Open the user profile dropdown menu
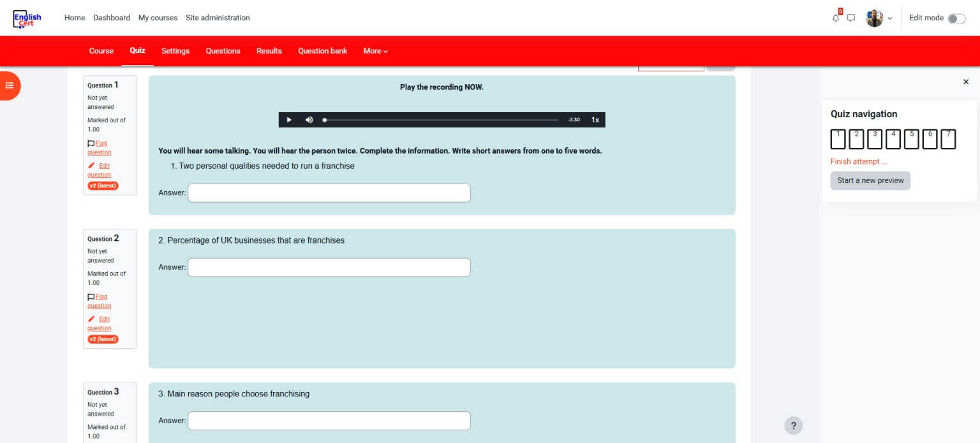 [x=879, y=18]
